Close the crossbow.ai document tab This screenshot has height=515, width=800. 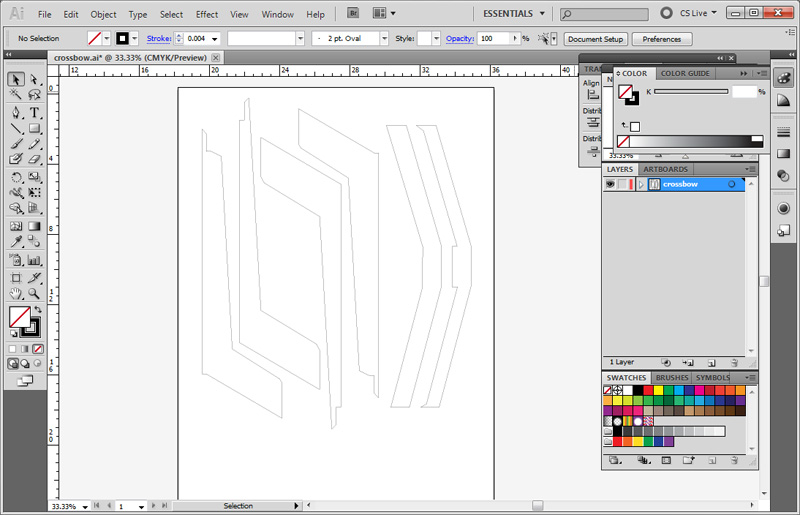[216, 58]
